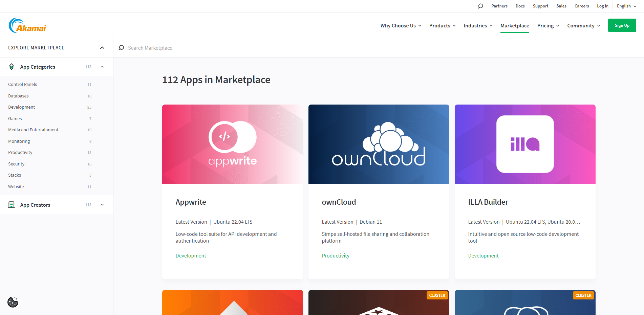
Task: Click Development tag on ILLA Builder card
Action: (x=483, y=256)
